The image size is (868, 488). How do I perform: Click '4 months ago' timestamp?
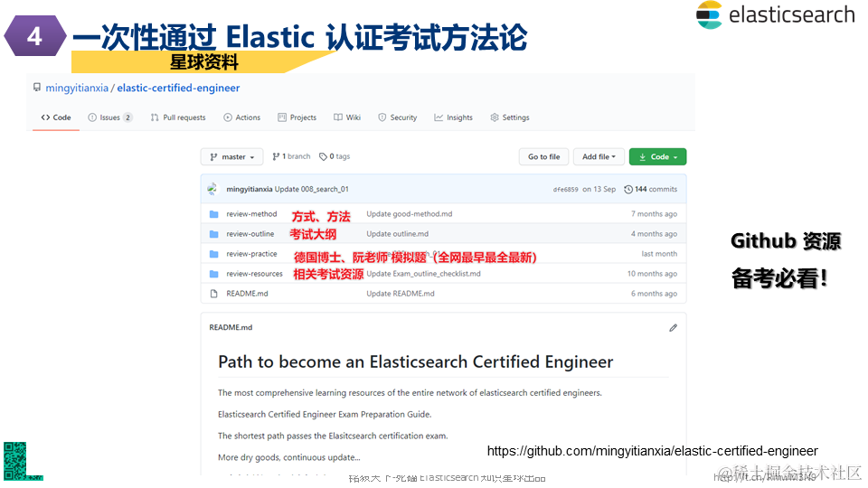(x=654, y=234)
